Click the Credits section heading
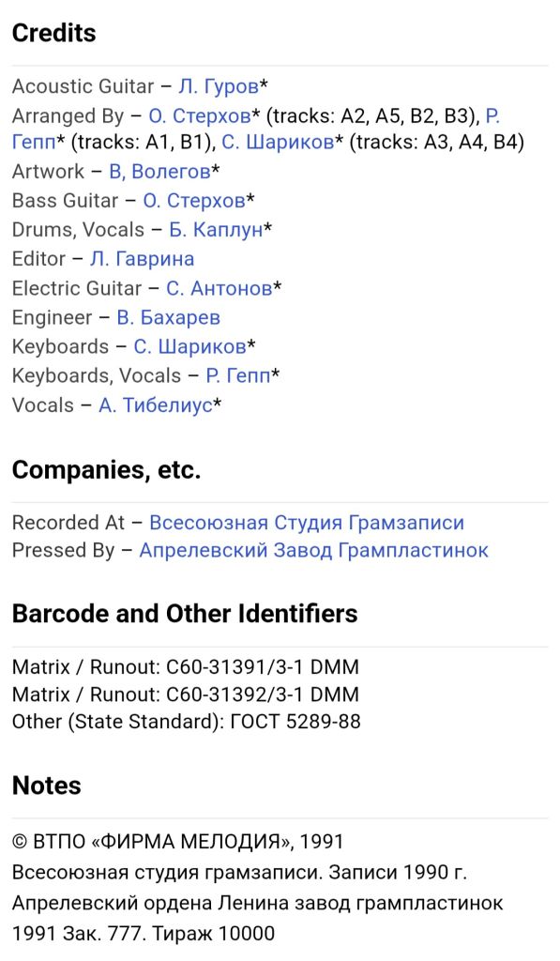Viewport: 560px width, 961px height. (x=53, y=33)
